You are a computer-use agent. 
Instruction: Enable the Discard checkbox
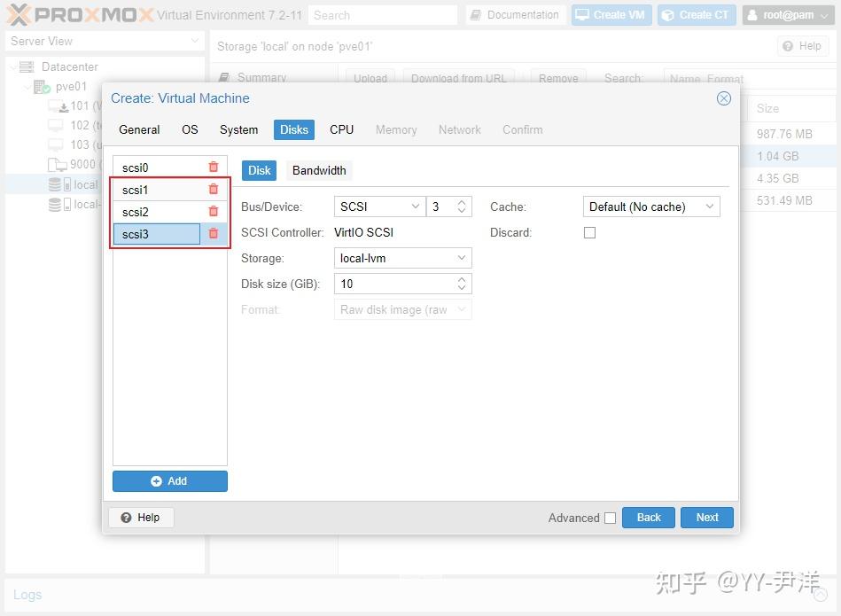[589, 232]
